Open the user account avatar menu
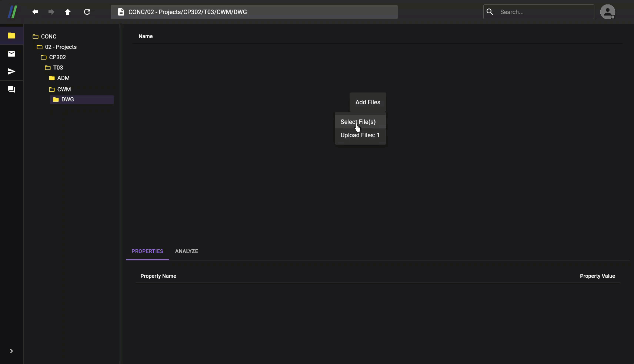The width and height of the screenshot is (634, 364). click(x=608, y=12)
